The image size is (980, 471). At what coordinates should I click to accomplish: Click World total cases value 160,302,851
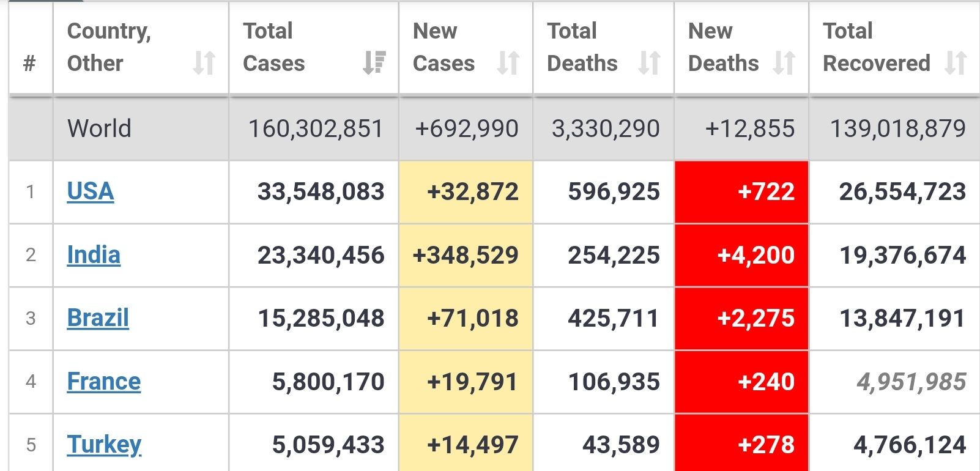click(x=316, y=129)
